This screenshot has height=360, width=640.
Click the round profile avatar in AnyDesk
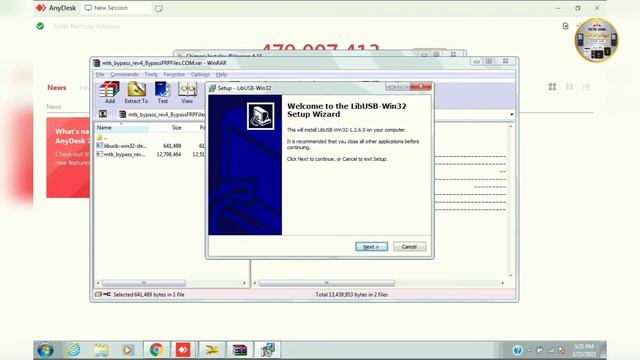[596, 40]
